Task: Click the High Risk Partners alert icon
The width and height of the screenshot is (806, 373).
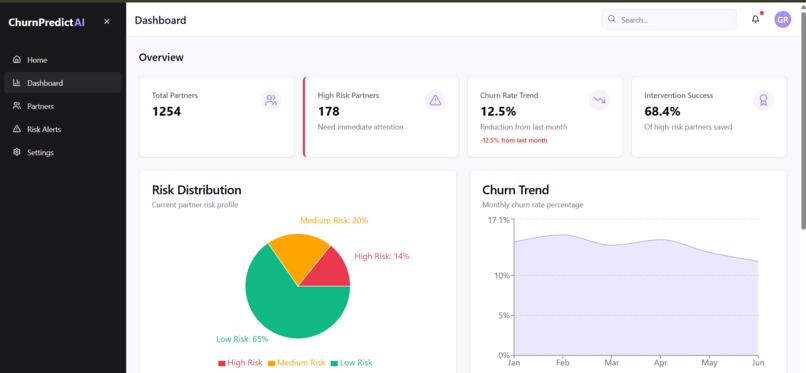Action: point(435,100)
